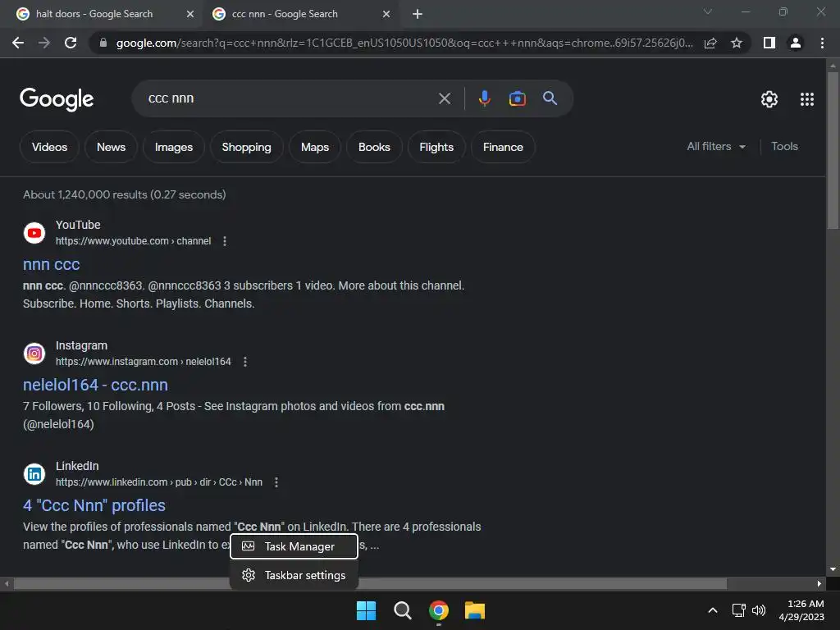Viewport: 840px width, 630px height.
Task: Click scrollbar down arrow
Action: pos(833,569)
